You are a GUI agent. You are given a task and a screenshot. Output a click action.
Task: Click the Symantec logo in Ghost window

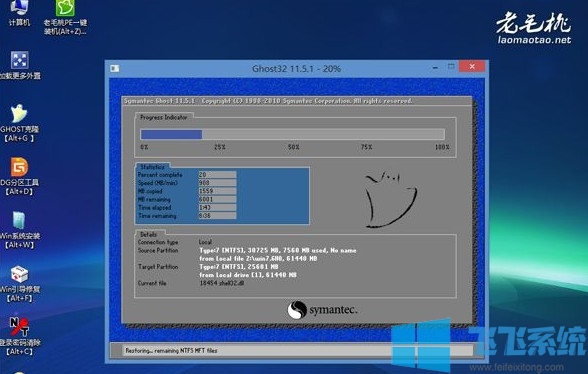322,310
